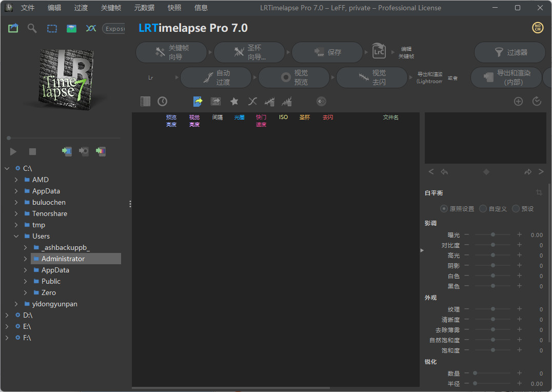Screen dimensions: 552x392
Task: Open the 关键帧 menu
Action: pos(111,8)
